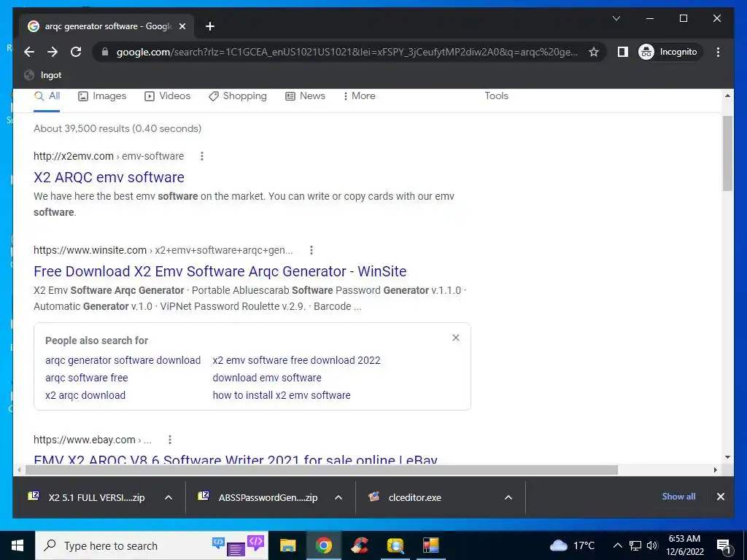Open a new tab with plus button
Viewport: 747px width, 560px height.
[x=210, y=26]
